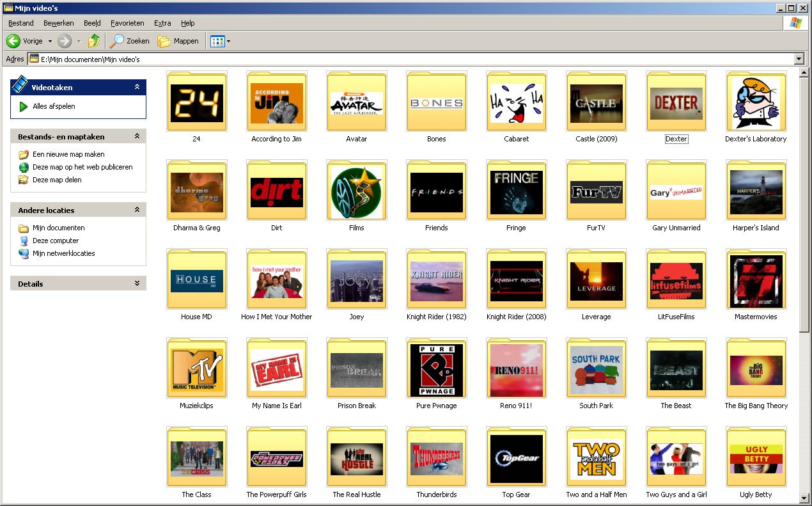
Task: Open the Bestand menu
Action: click(x=21, y=23)
